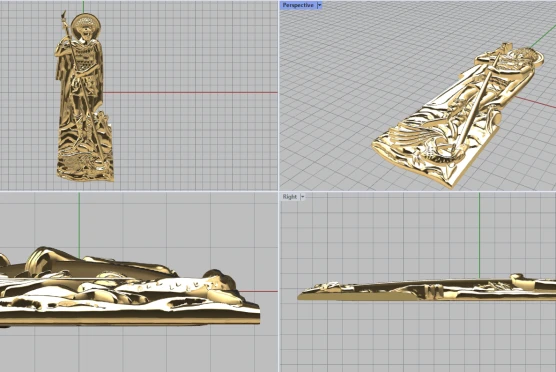Click the red axis line in Perspective viewport
This screenshot has height=372, width=556.
tap(535, 101)
